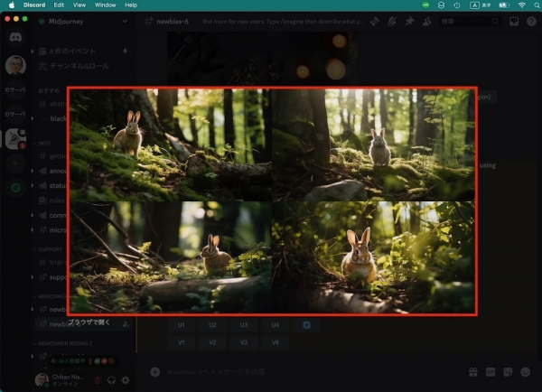Click the U4 upscale button
This screenshot has height=392, width=542.
coord(276,325)
